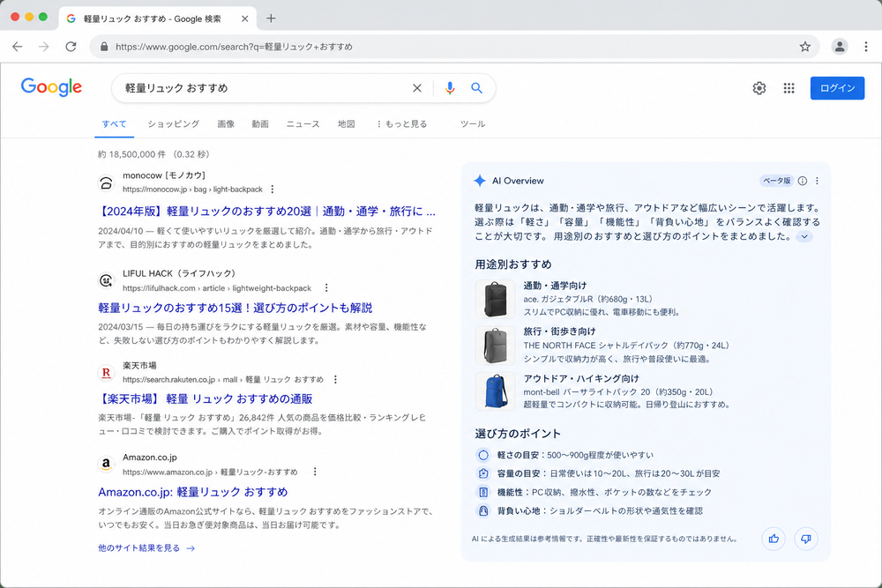Screen dimensions: 882x588
Task: Click the Amazon.co.jp favicon
Action: pos(106,465)
